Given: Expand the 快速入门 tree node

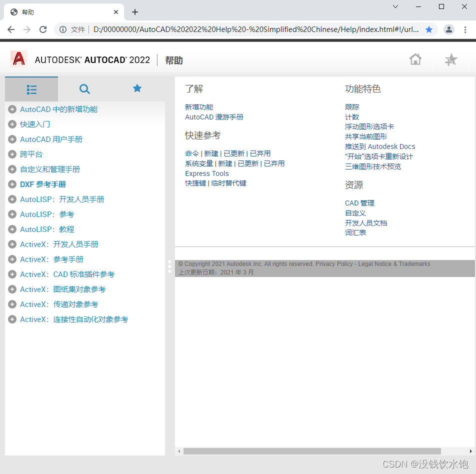Looking at the screenshot, I should pos(12,124).
